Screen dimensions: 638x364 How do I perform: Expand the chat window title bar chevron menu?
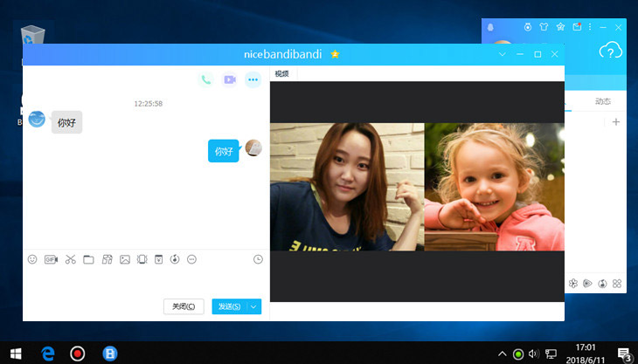pyautogui.click(x=503, y=54)
